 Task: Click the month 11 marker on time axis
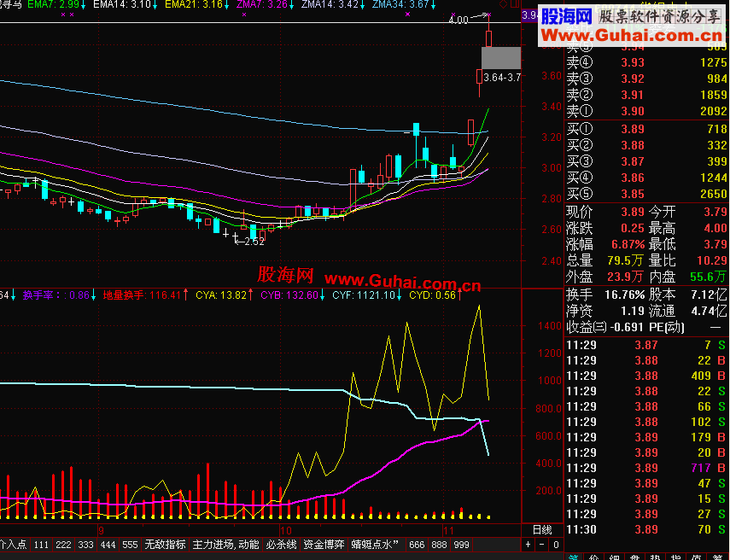tap(448, 530)
